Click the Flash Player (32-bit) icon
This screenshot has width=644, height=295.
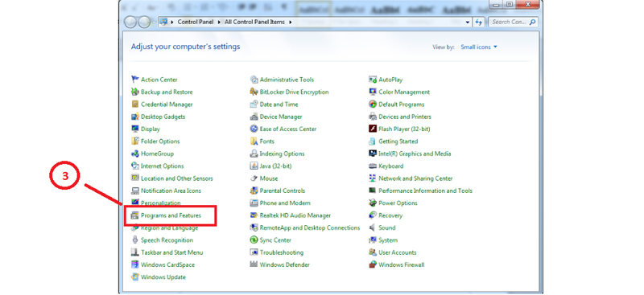click(x=373, y=129)
